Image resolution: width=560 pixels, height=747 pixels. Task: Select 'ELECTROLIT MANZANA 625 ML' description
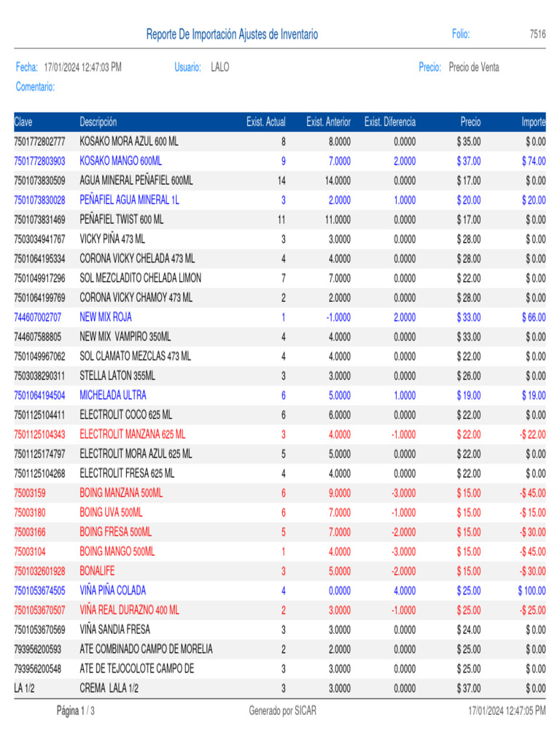tap(133, 435)
